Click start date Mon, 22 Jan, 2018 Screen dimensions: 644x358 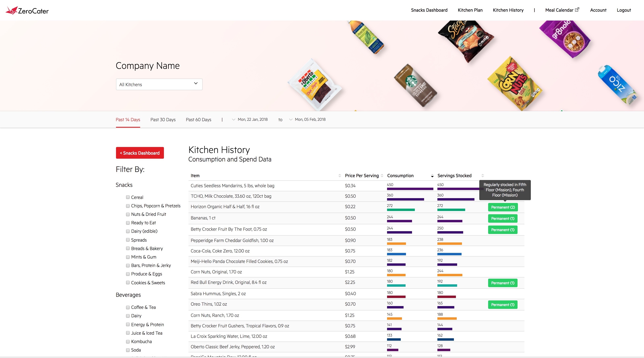(253, 119)
